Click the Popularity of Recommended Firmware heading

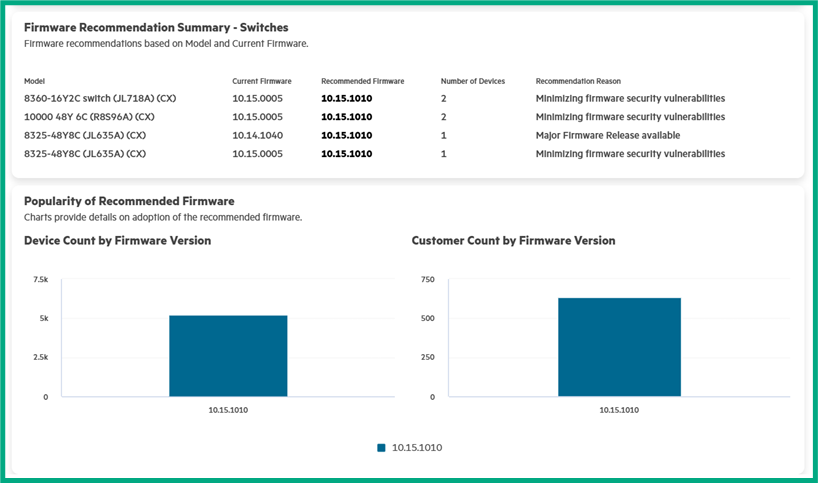(129, 201)
